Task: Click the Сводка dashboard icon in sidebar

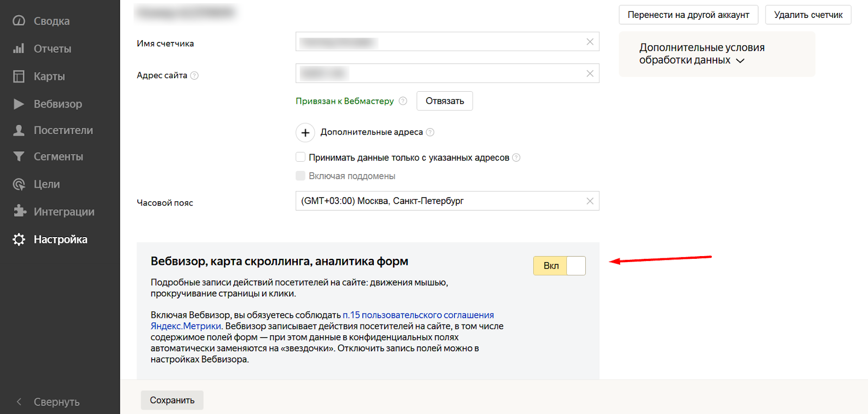Action: click(x=19, y=21)
